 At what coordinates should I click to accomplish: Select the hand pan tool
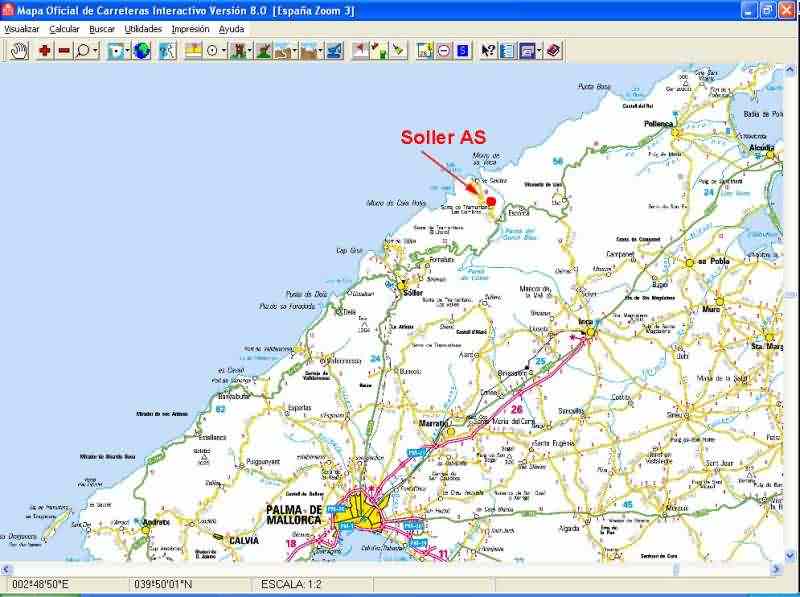[x=19, y=51]
